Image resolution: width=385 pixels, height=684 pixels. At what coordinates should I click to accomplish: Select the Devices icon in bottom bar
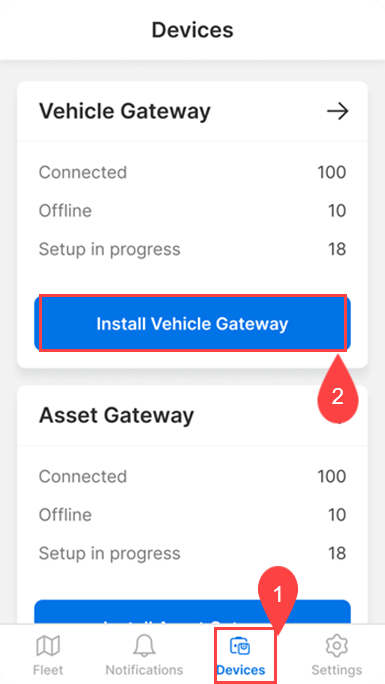pyautogui.click(x=240, y=646)
